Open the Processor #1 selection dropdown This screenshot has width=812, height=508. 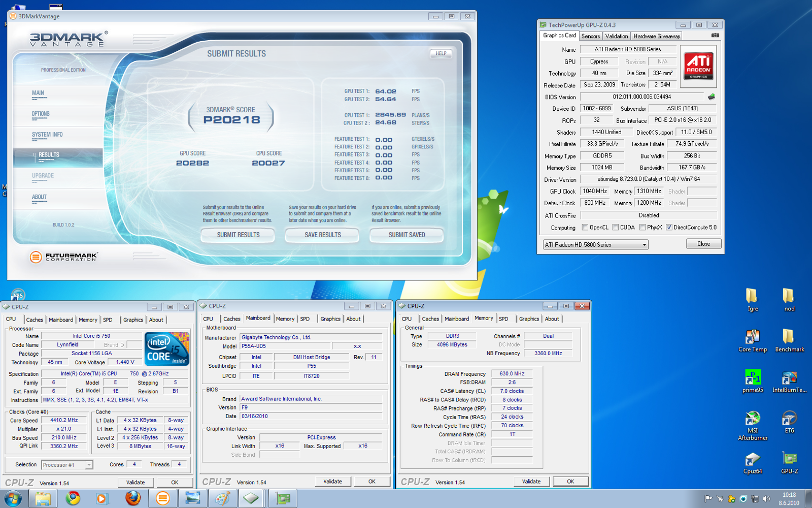click(67, 465)
